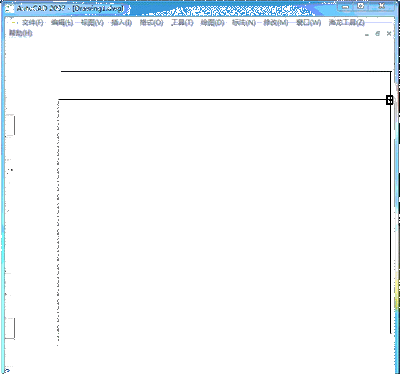This screenshot has width=400, height=374.
Task: Open the 海龙工具(Z) menu
Action: pos(347,23)
